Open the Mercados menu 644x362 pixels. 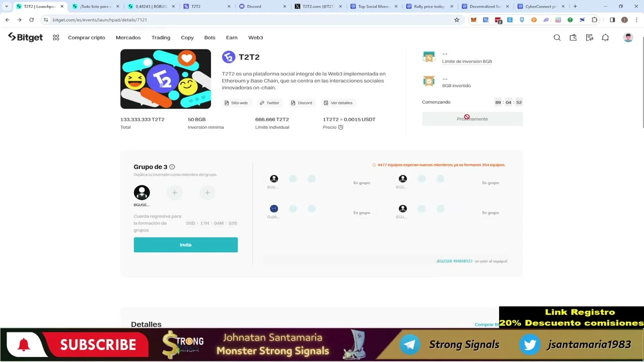point(128,38)
